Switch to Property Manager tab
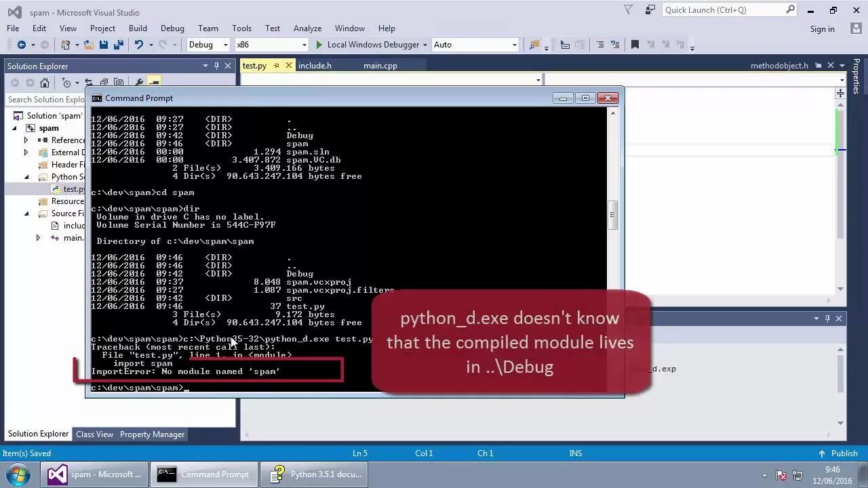Viewport: 868px width, 488px height. [x=152, y=434]
